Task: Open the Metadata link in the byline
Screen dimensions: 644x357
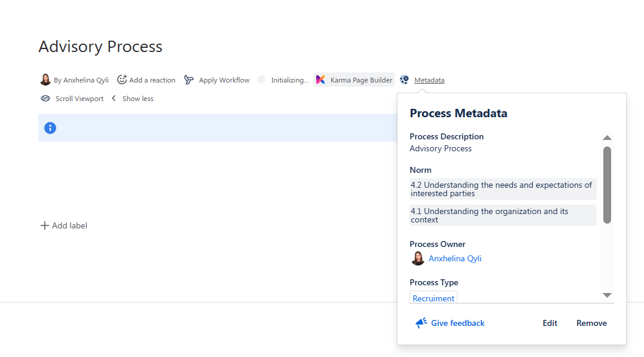Action: click(429, 80)
